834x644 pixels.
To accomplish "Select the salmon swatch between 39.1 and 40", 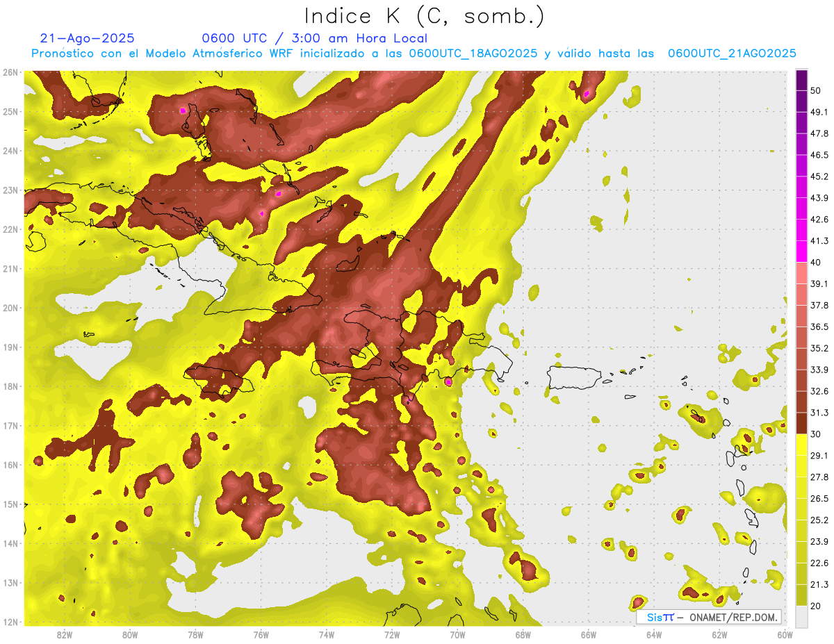I will coord(801,273).
